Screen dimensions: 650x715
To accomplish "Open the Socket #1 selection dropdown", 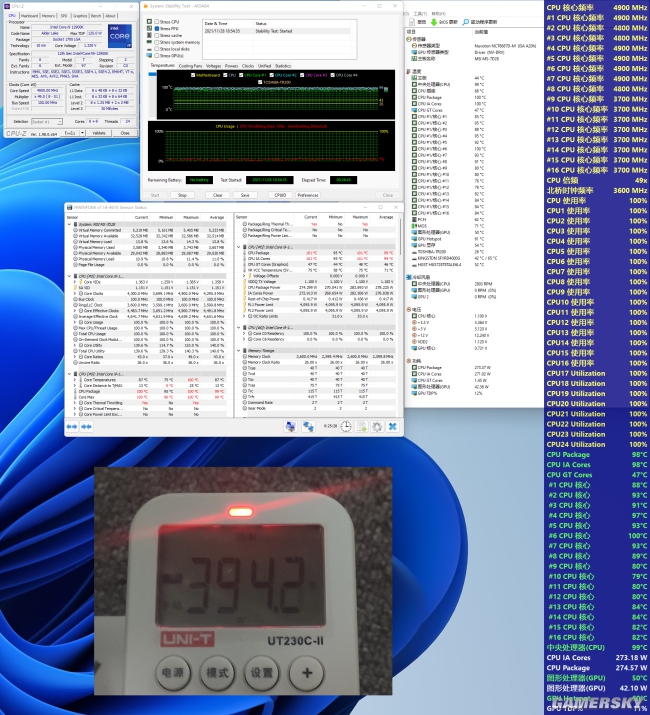I will coord(47,122).
